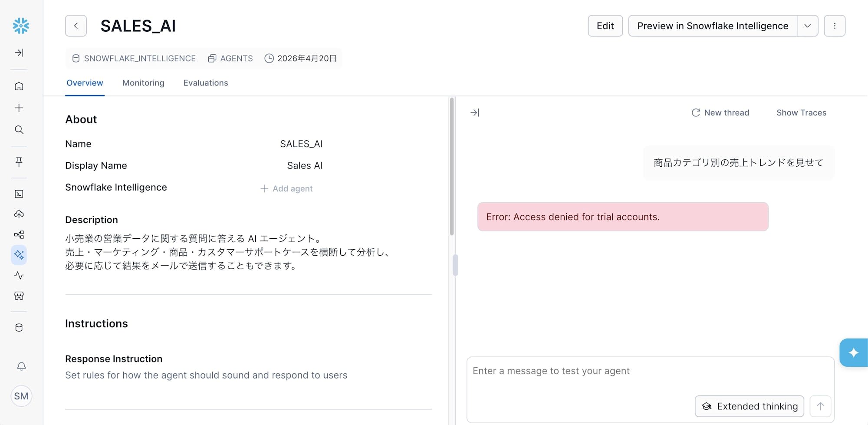
Task: Click the overview panel vertical scrollbar
Action: point(452,167)
